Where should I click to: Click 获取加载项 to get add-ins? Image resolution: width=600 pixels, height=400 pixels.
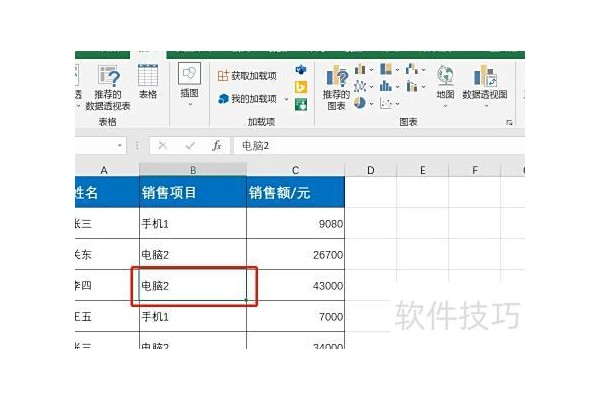247,76
